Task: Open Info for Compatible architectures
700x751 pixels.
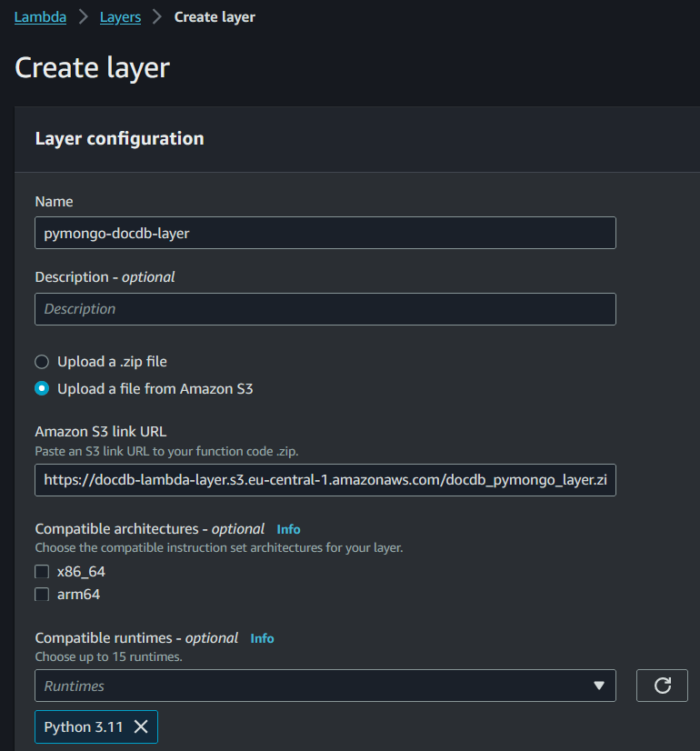Action: [x=288, y=529]
